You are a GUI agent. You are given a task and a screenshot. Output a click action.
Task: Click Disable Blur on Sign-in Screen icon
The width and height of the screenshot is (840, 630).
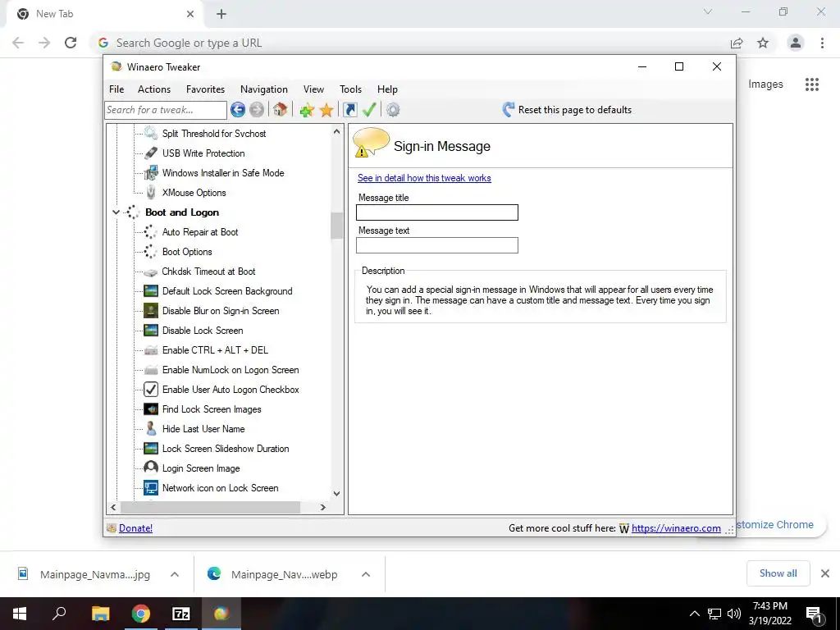151,311
